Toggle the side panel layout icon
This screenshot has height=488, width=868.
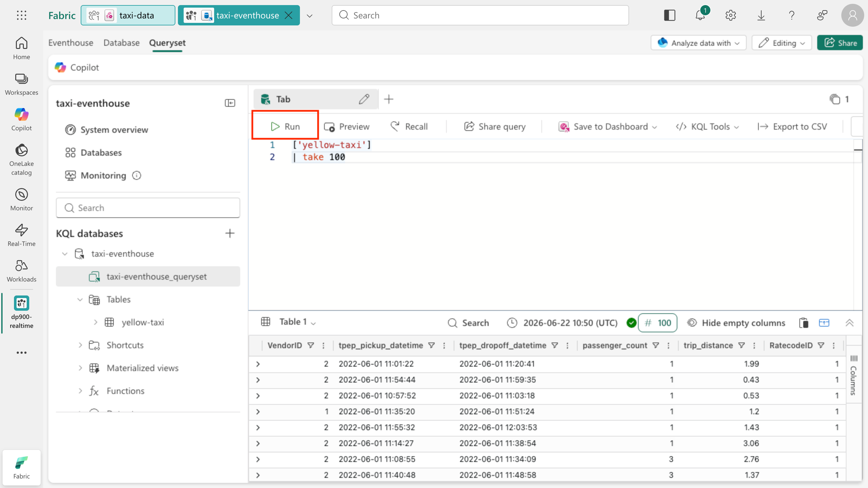(669, 15)
